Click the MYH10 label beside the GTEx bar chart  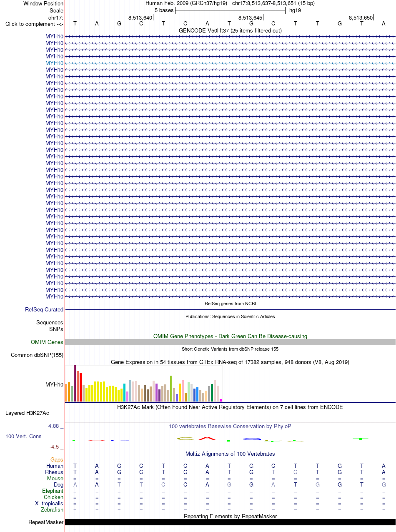[x=54, y=384]
